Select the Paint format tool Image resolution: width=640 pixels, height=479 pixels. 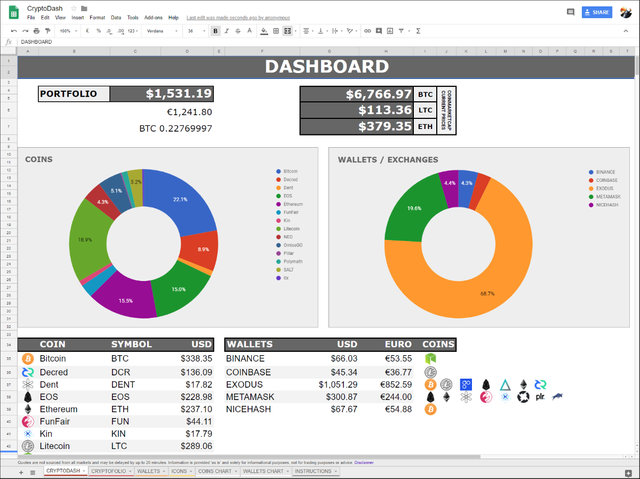tap(47, 31)
